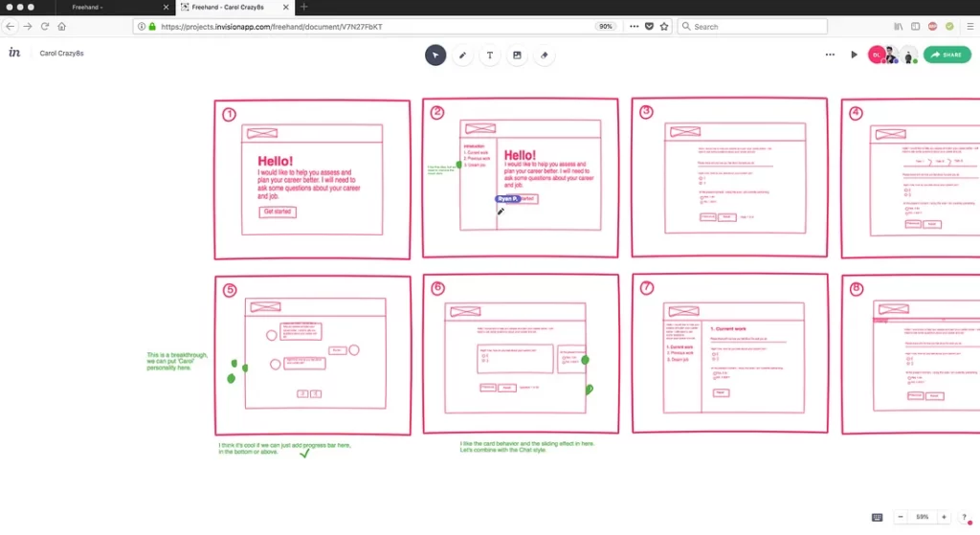This screenshot has height=535, width=980.
Task: Select sketch frame number 5
Action: (x=313, y=355)
